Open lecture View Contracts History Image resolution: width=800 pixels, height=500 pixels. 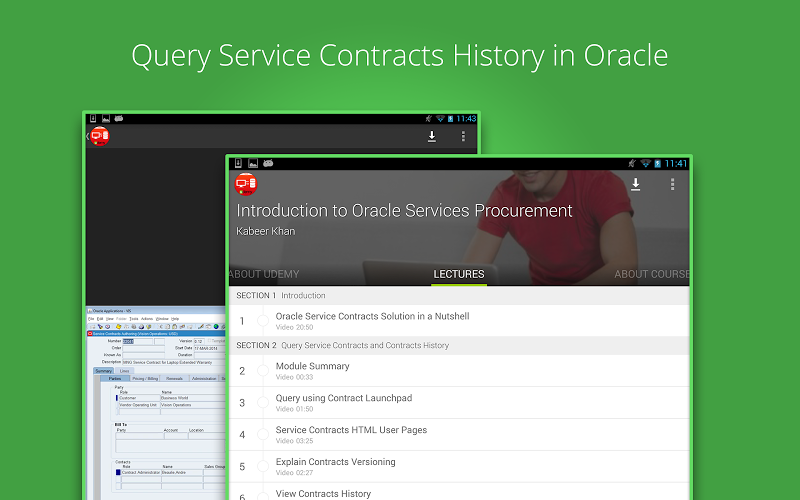tap(459, 492)
